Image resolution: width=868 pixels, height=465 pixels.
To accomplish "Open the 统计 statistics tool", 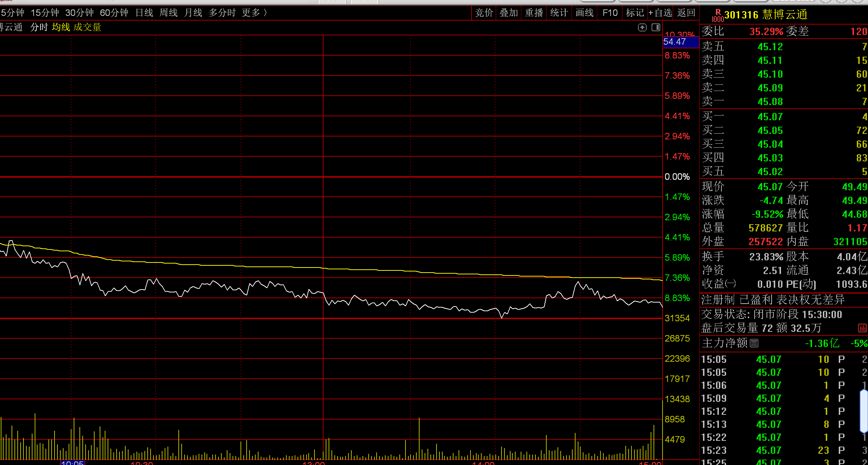I will 559,13.
